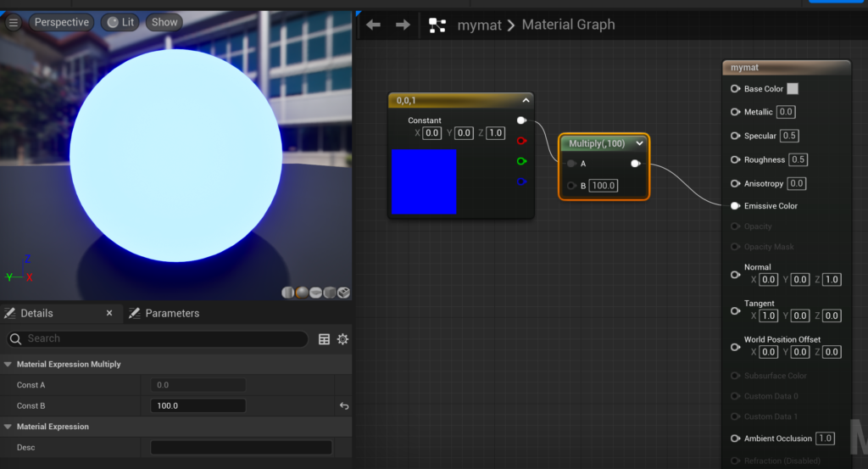The height and width of the screenshot is (469, 868).
Task: Click the Show viewport button
Action: (x=164, y=22)
